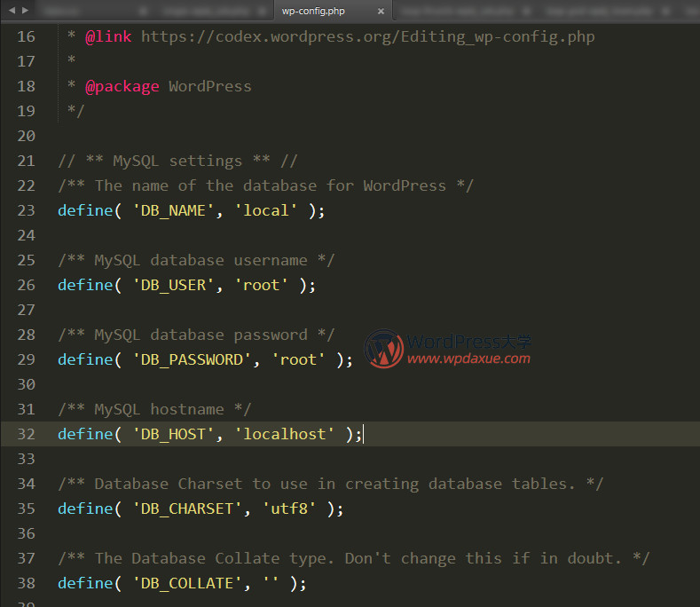Click the tab scroll right arrow
The image size is (700, 607).
coord(24,10)
